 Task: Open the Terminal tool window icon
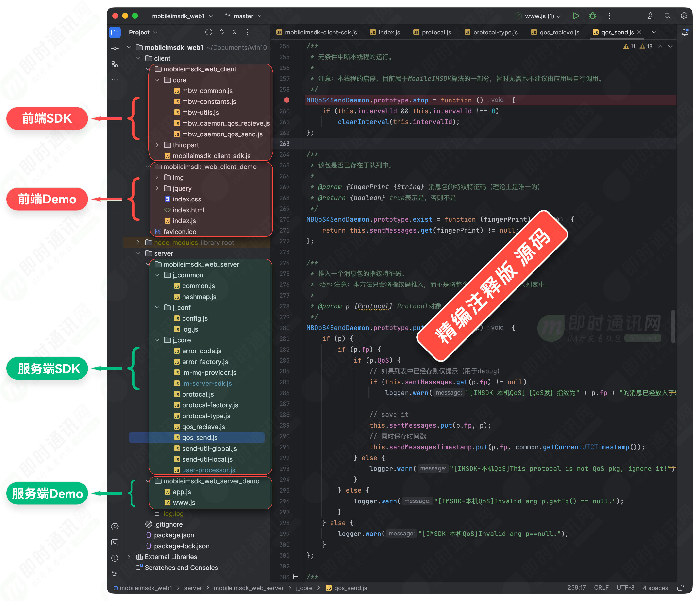[115, 542]
